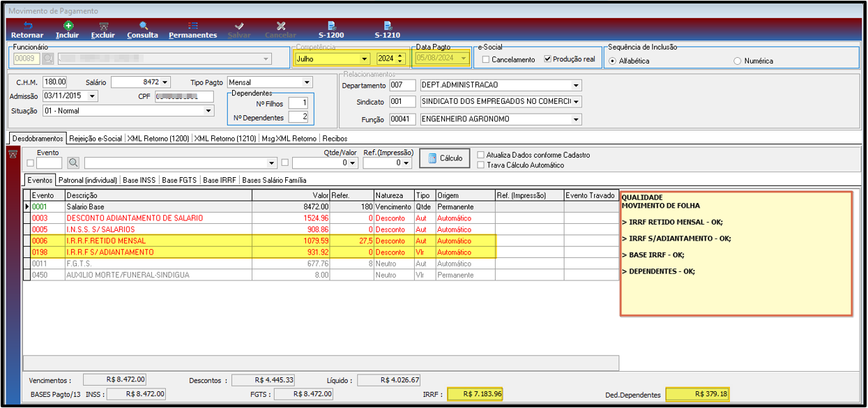Open the Função ENGENHEIRO AGRONOMO dropdown
The image size is (868, 408).
click(x=576, y=119)
